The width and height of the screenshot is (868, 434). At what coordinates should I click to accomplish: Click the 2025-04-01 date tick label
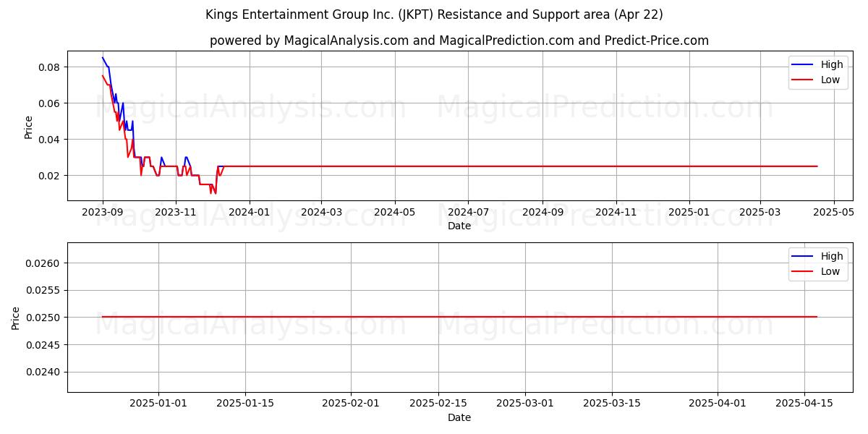(717, 404)
